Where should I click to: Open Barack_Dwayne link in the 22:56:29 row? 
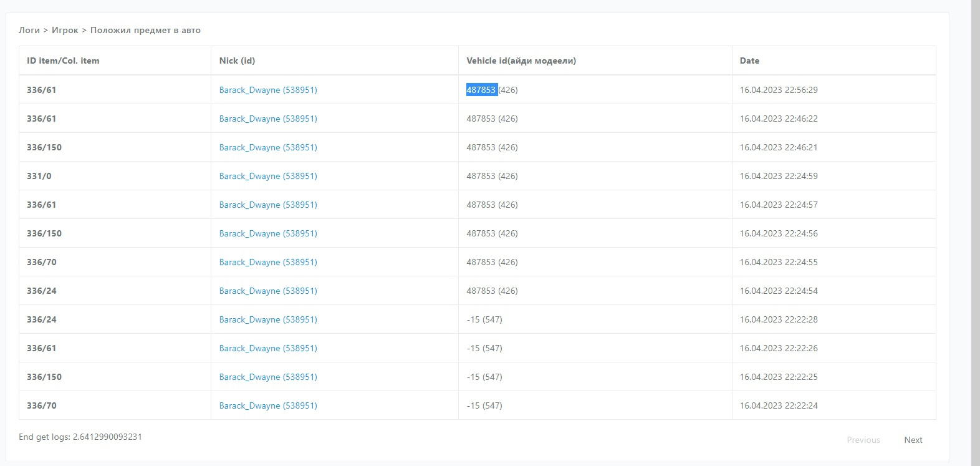point(268,90)
